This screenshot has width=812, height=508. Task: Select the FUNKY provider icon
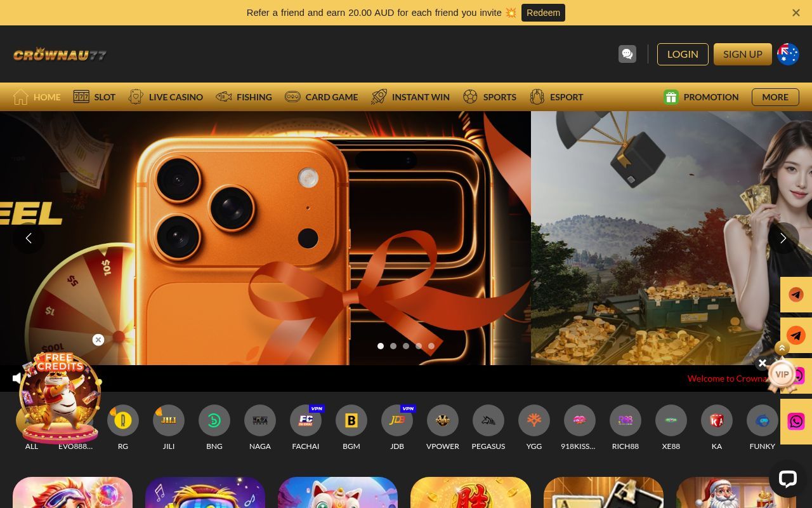[x=763, y=420]
